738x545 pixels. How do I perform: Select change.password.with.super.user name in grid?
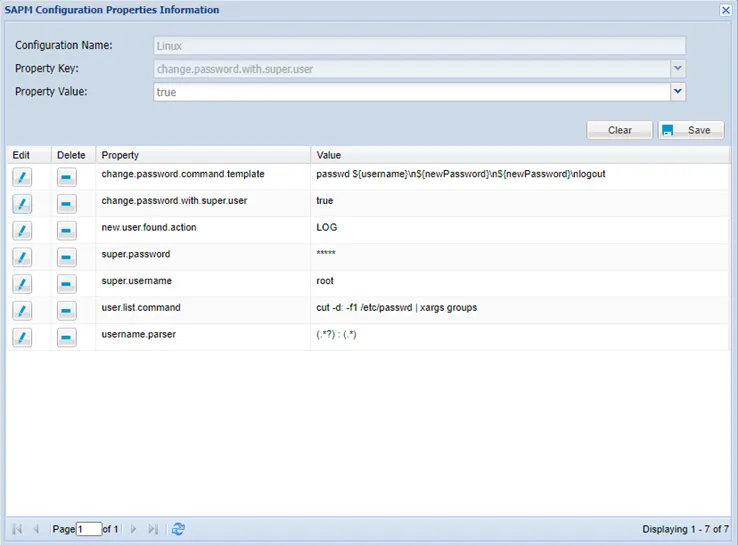[x=174, y=200]
